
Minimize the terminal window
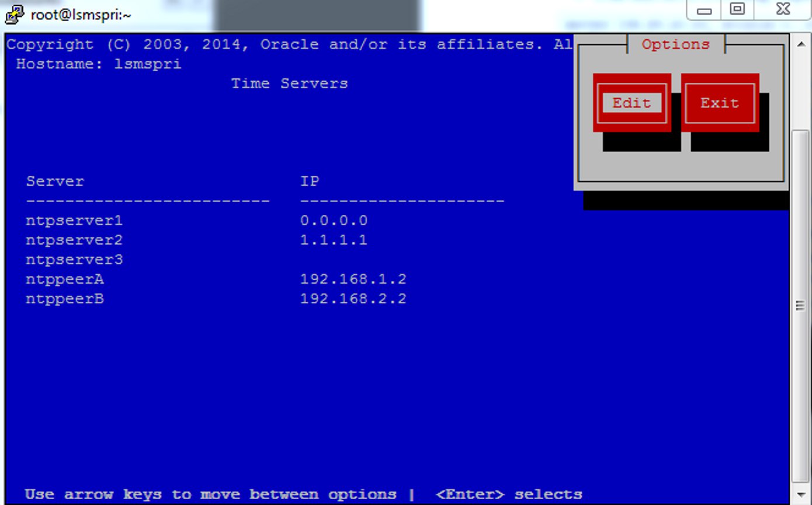[705, 10]
